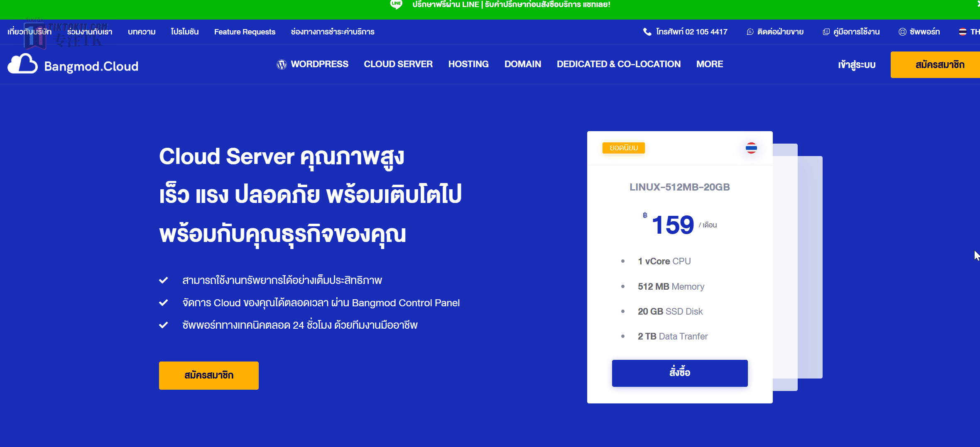This screenshot has height=447, width=980.
Task: Click the 'Bangmod Control Panel' feature line
Action: coord(321,303)
